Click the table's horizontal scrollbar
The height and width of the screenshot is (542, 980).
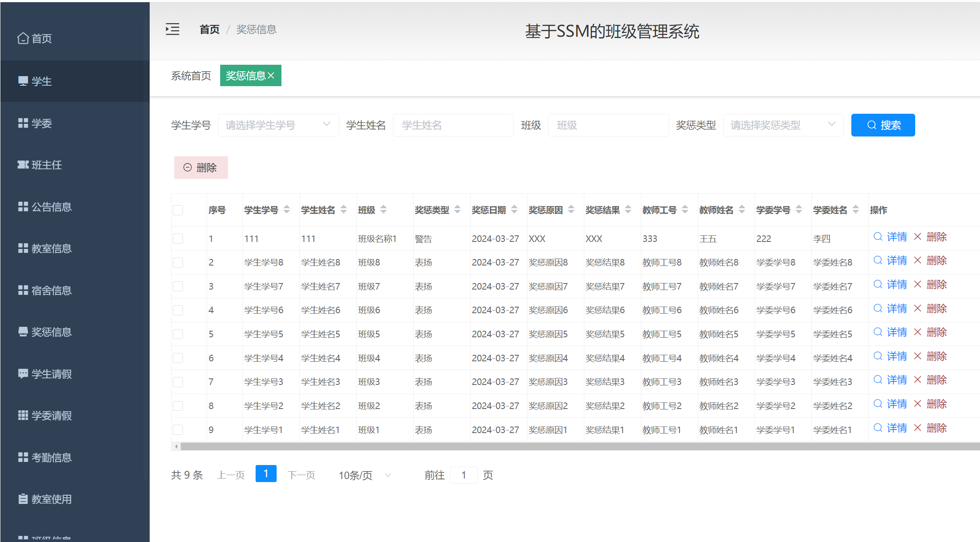click(x=580, y=446)
